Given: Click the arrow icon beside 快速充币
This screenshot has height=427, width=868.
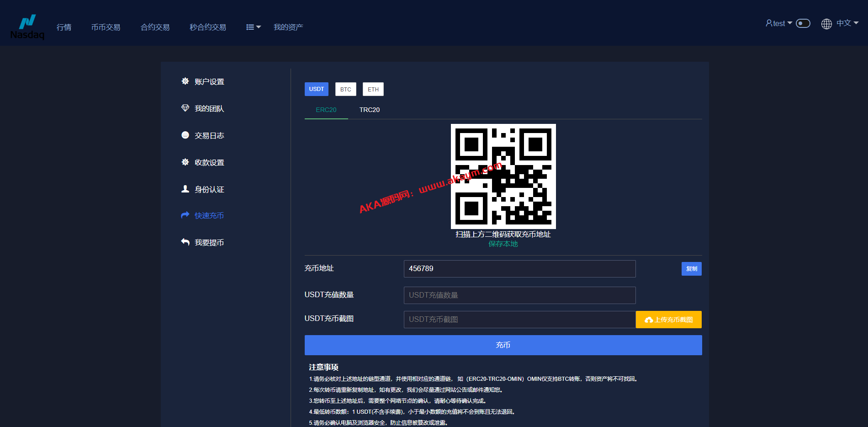Looking at the screenshot, I should click(185, 215).
